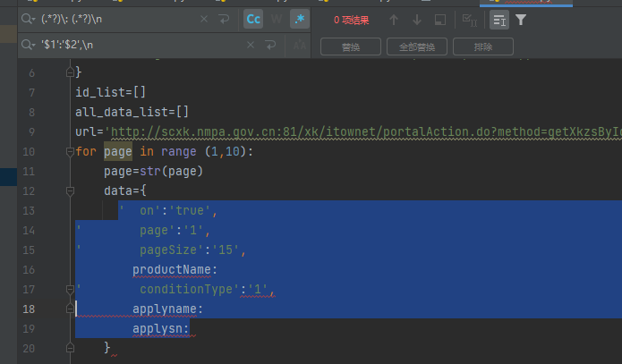The height and width of the screenshot is (364, 622).
Task: Go to previous occurrence arrow
Action: 394,20
